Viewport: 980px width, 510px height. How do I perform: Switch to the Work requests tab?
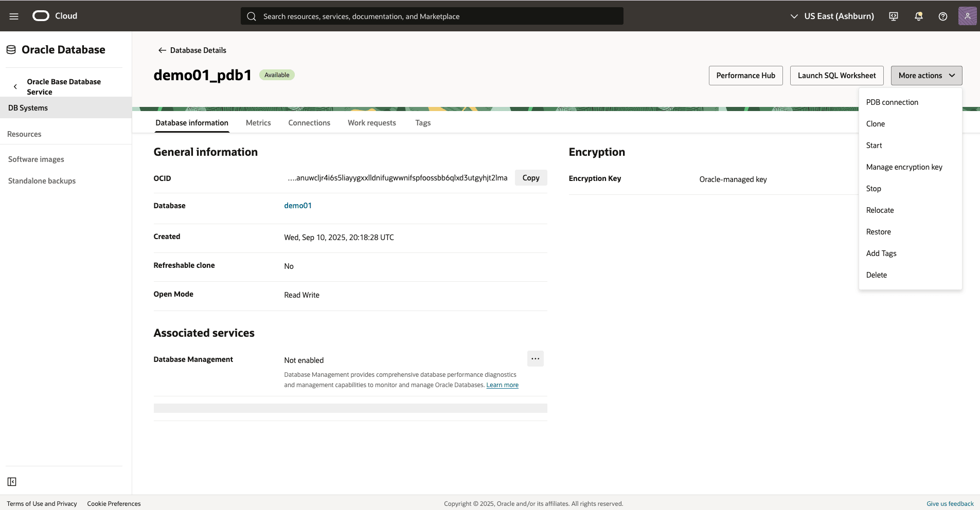point(371,123)
